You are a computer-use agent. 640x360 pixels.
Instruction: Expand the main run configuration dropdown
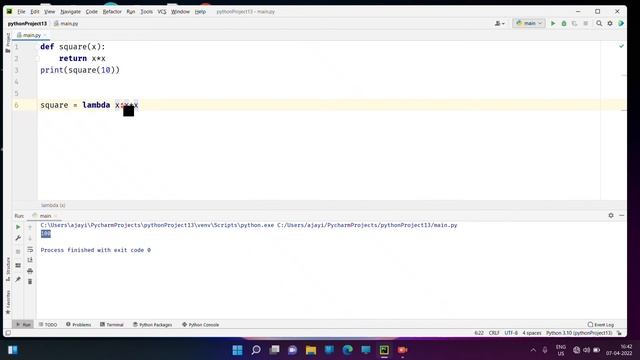[x=529, y=23]
